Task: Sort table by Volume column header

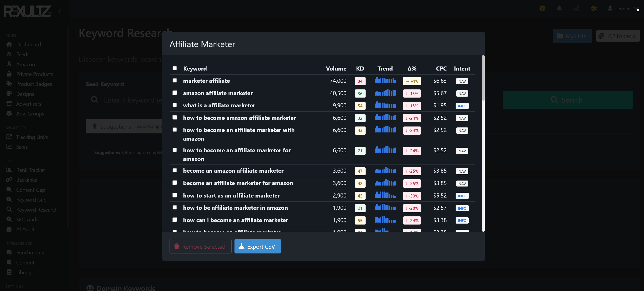Action: click(x=336, y=69)
